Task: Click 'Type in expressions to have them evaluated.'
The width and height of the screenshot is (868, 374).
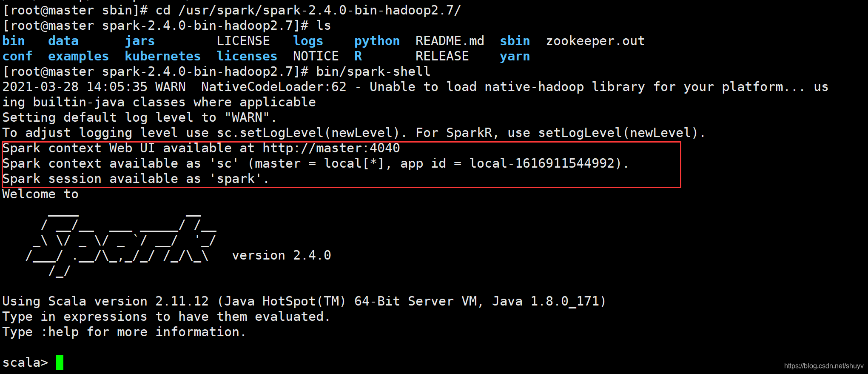Action: pos(167,317)
